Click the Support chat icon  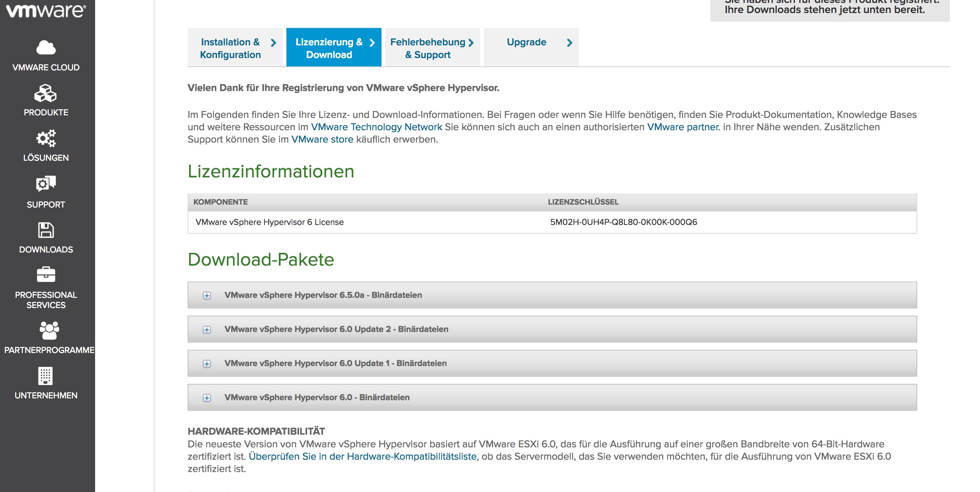pos(46,184)
